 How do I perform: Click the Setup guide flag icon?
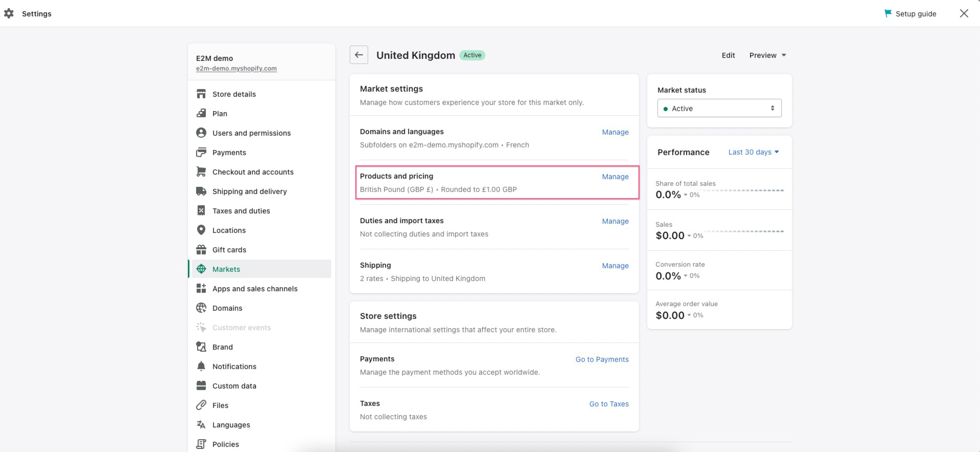[x=888, y=14]
